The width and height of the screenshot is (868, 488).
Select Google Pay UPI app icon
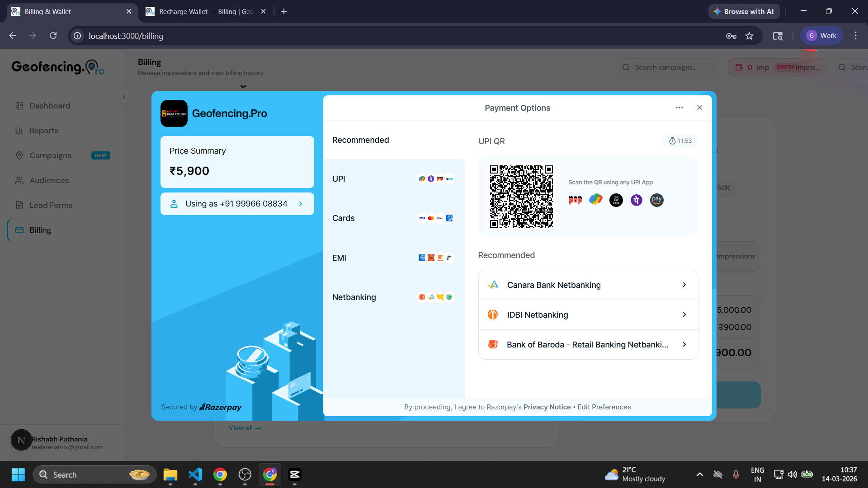[x=595, y=200]
